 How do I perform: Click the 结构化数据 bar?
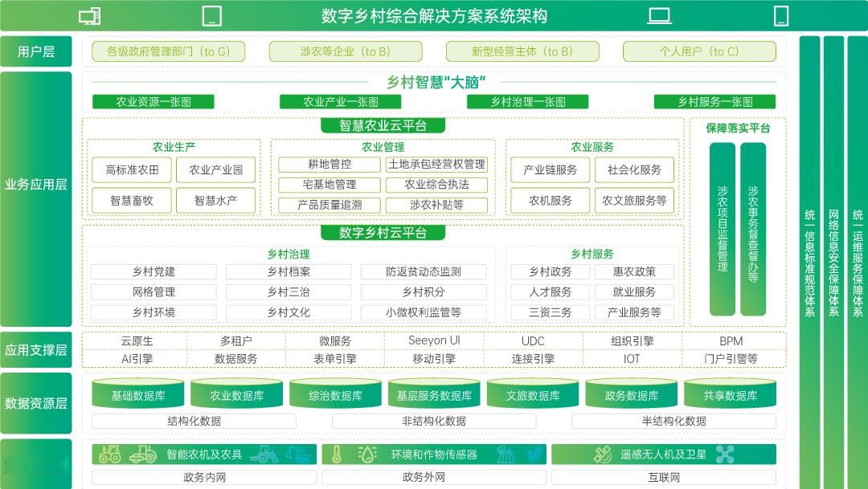coord(194,421)
